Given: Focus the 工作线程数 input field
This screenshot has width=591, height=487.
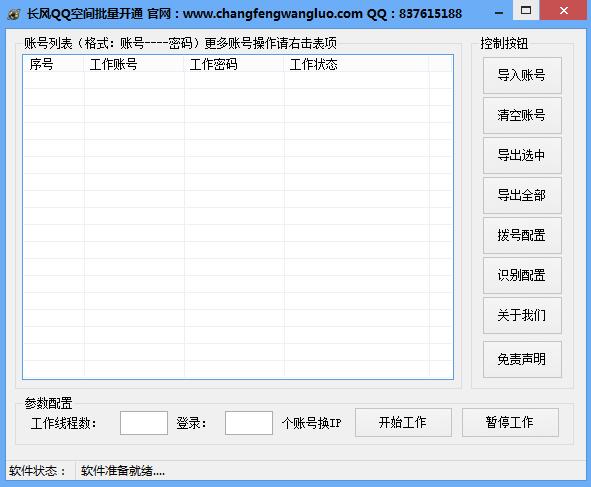Looking at the screenshot, I should coord(144,423).
